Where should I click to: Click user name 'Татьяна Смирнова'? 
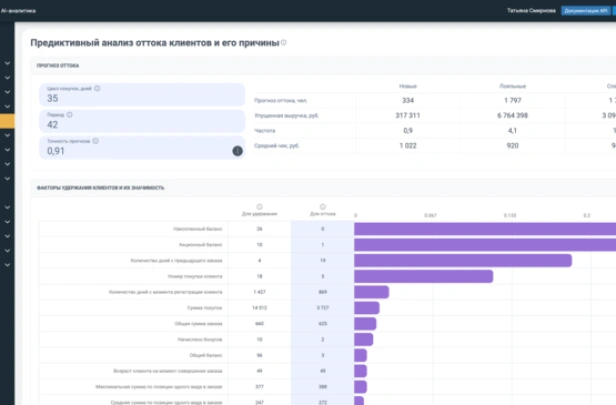pyautogui.click(x=532, y=10)
